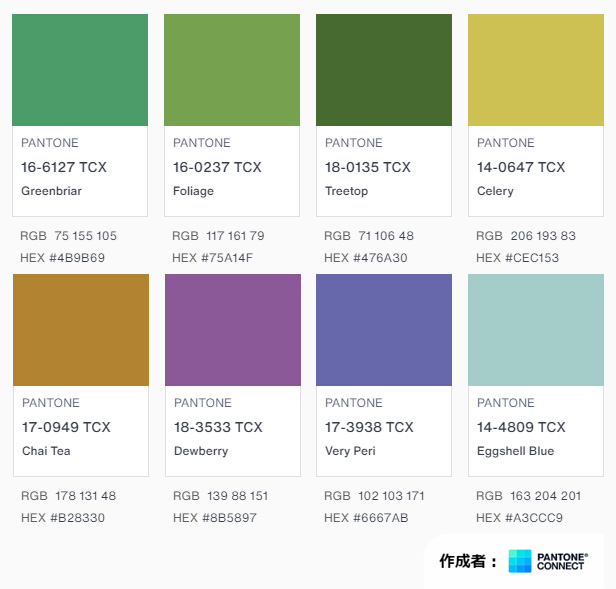Click code 14-4809 TCX
Screen dimensions: 616x589
coord(521,427)
